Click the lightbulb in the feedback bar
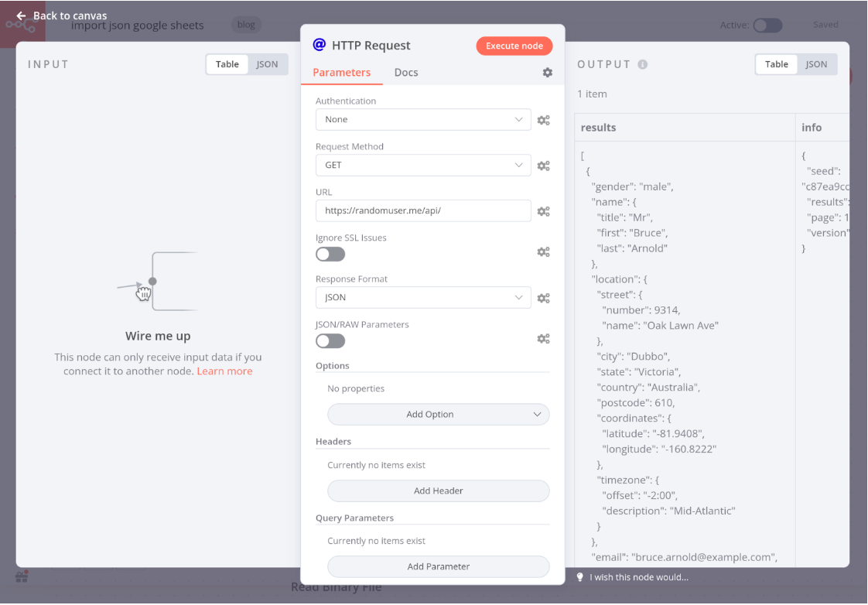This screenshot has width=868, height=605. point(580,577)
